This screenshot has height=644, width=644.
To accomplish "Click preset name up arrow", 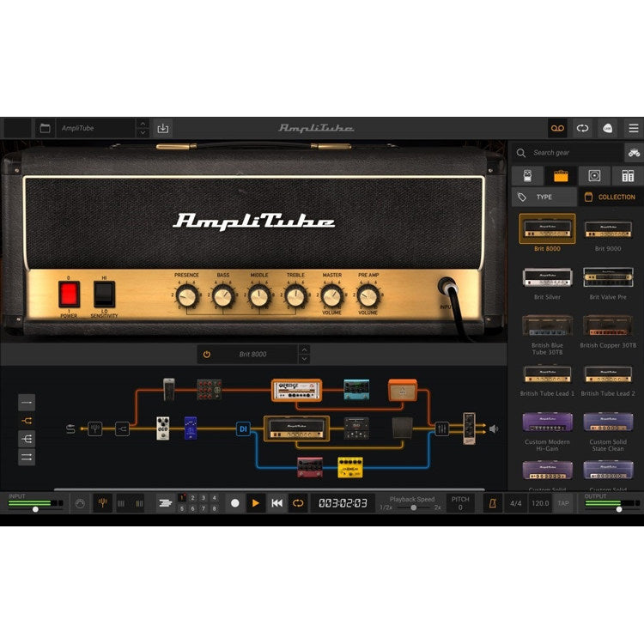I will [x=143, y=124].
